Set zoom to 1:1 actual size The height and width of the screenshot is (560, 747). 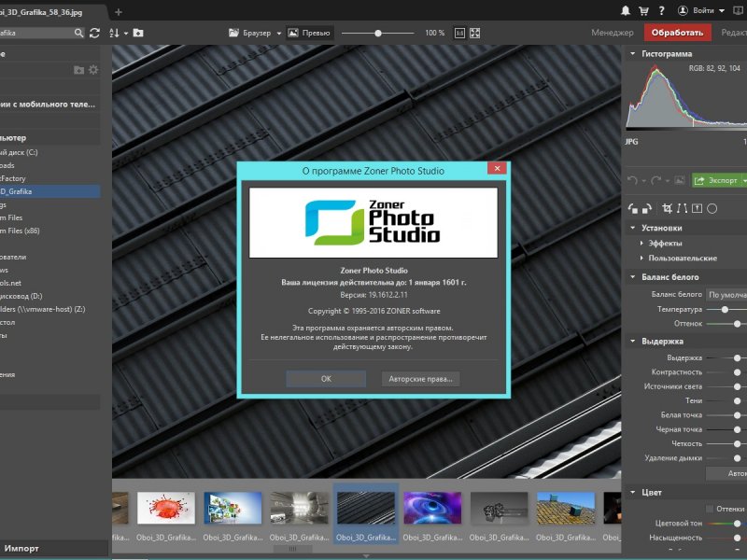459,33
